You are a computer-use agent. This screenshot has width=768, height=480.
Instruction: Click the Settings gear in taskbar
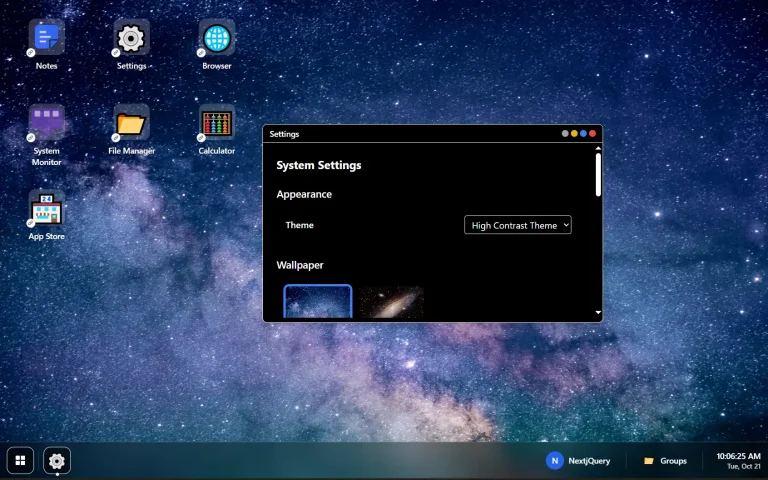click(x=57, y=460)
